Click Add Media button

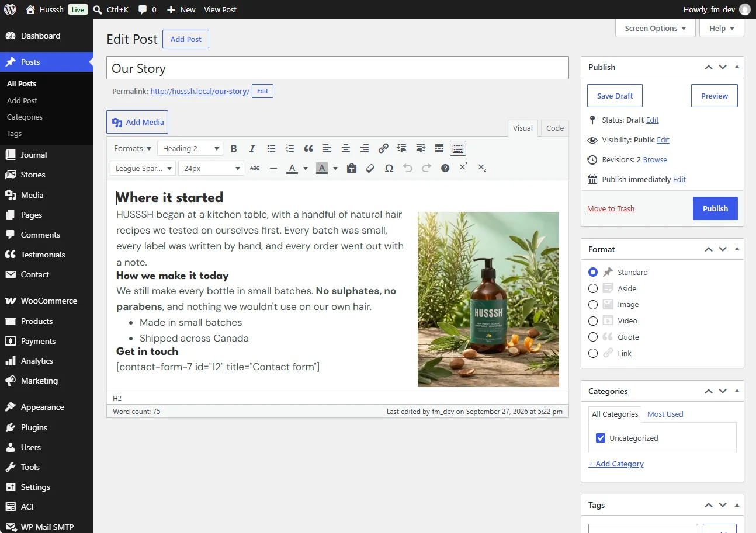137,122
